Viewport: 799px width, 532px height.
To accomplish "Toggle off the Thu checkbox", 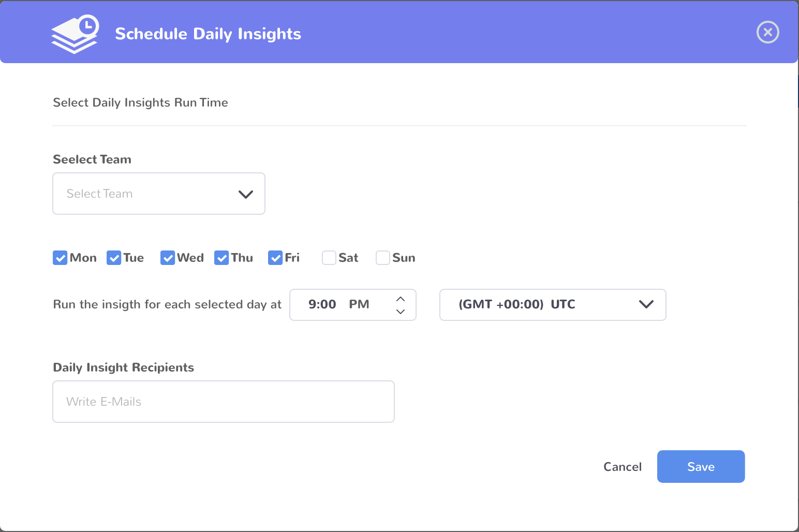I will click(x=221, y=258).
